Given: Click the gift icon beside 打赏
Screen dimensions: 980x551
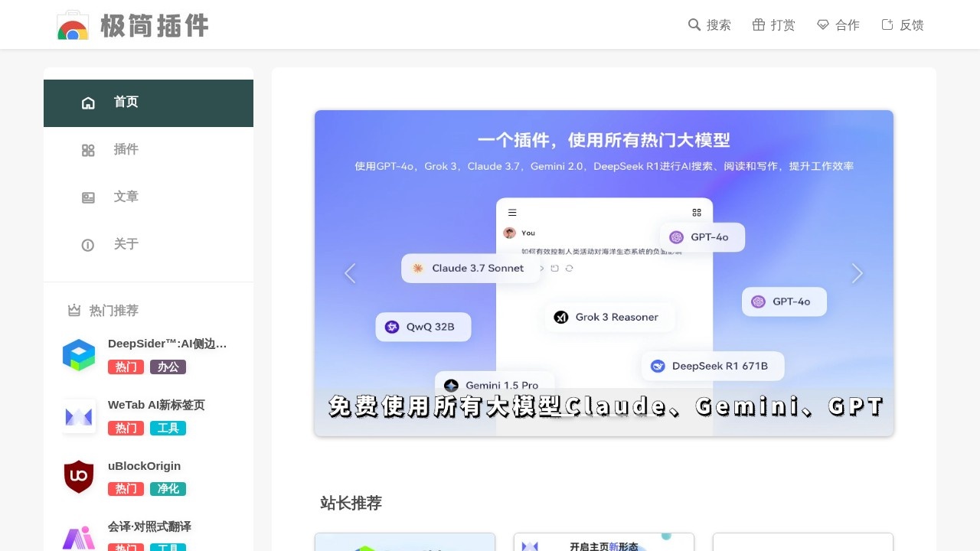Looking at the screenshot, I should click(x=759, y=24).
